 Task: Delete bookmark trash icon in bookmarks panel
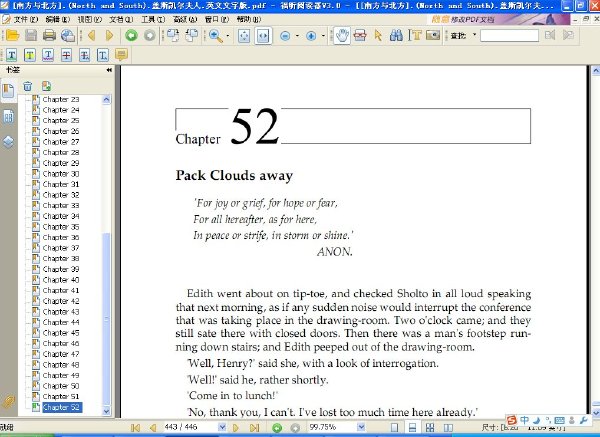[x=28, y=86]
